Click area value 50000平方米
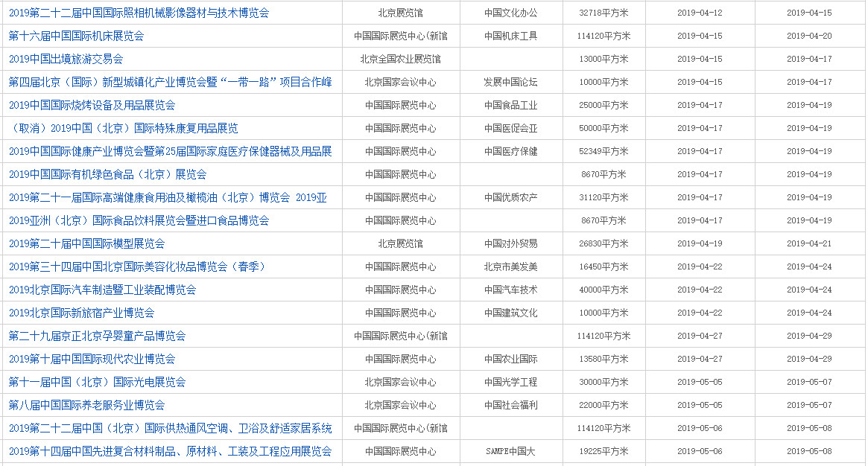Image resolution: width=868 pixels, height=466 pixels. pos(604,128)
